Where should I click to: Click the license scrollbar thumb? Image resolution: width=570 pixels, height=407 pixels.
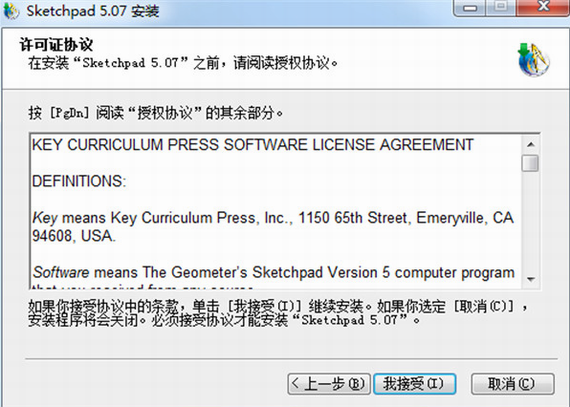(x=530, y=163)
